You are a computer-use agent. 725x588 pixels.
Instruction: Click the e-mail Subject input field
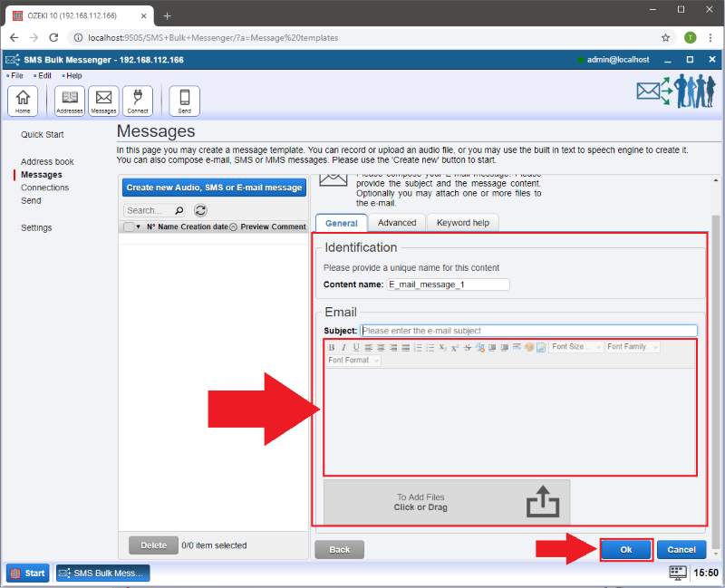528,331
